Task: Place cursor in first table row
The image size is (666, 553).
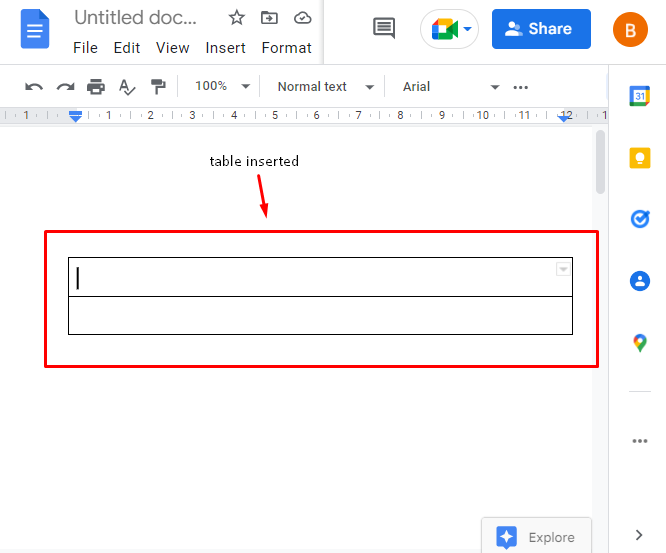Action: [320, 277]
